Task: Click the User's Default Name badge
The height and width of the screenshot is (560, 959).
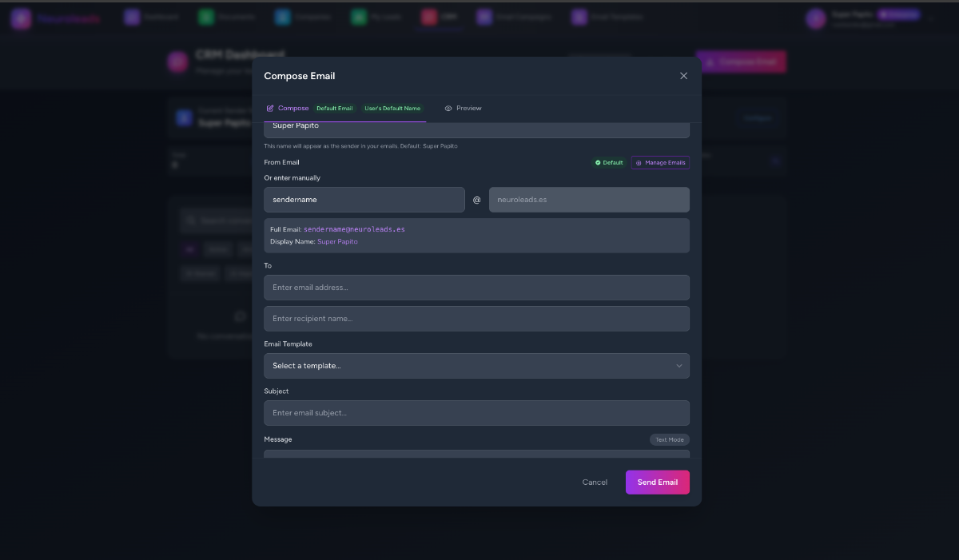Action: [392, 109]
